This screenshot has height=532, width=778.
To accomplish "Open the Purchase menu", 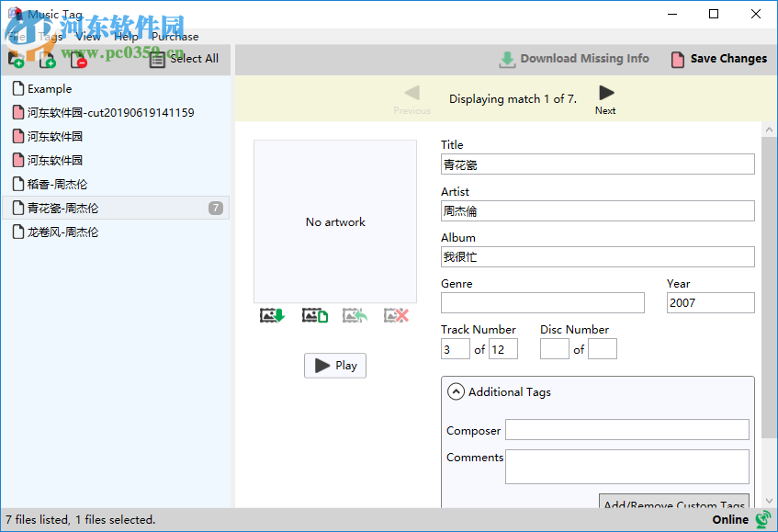I will [175, 37].
